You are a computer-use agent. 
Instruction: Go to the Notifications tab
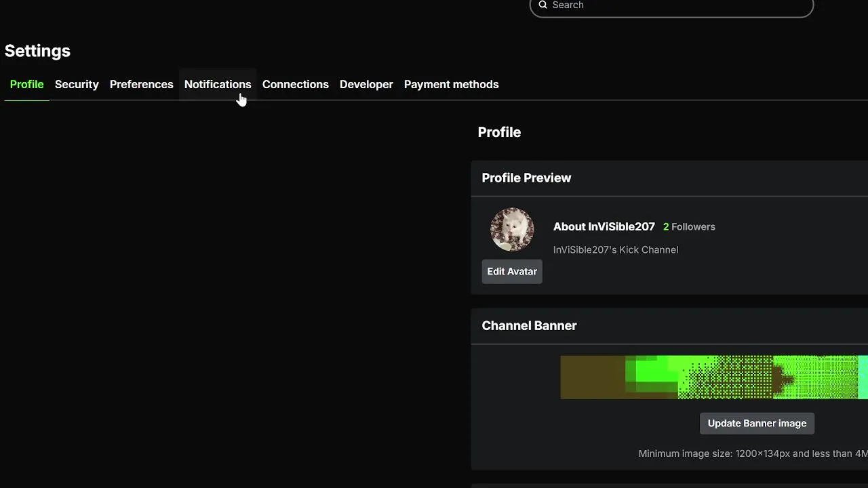[218, 84]
